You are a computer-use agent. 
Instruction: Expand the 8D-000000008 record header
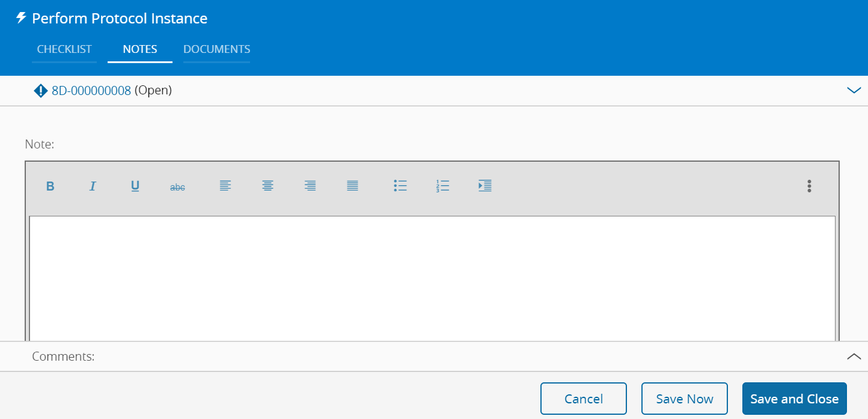pyautogui.click(x=854, y=91)
